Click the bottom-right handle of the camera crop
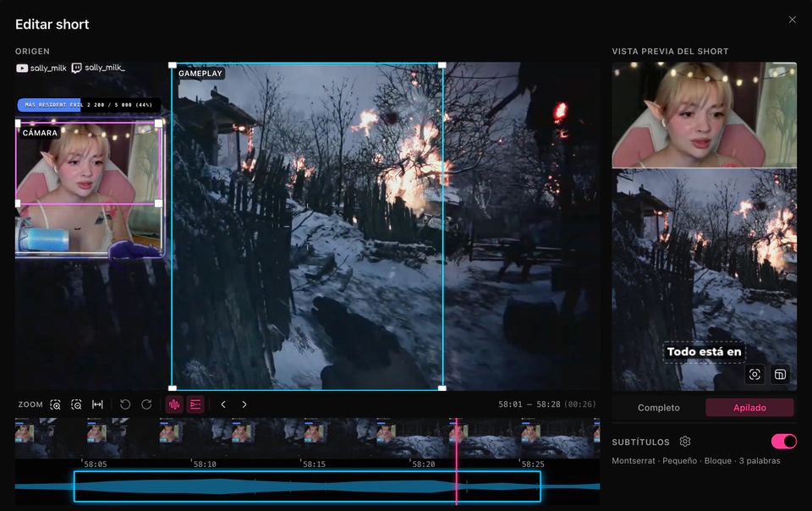812x511 pixels. 158,203
